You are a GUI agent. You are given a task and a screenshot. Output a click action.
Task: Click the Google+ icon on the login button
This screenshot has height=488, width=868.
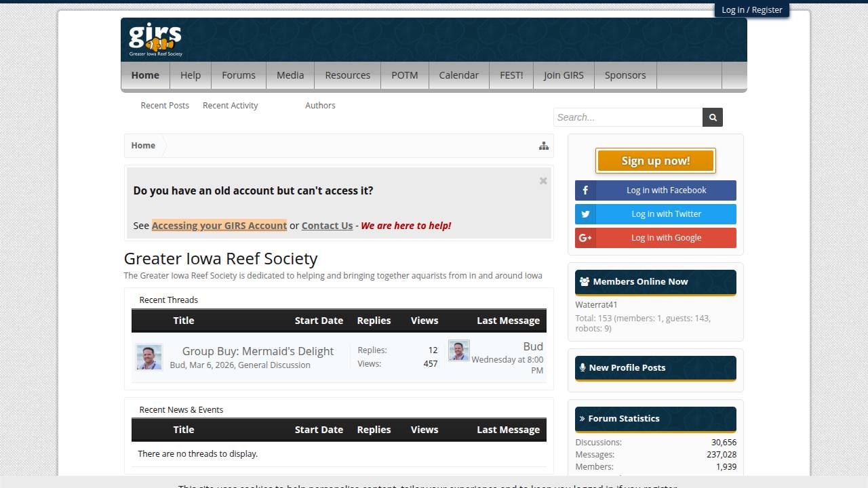tap(585, 237)
